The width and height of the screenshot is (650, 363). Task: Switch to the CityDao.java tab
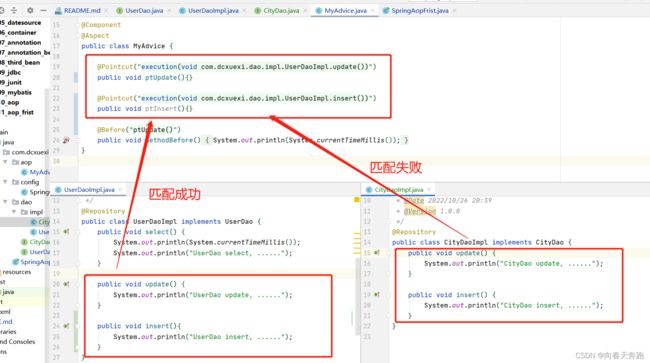(281, 10)
